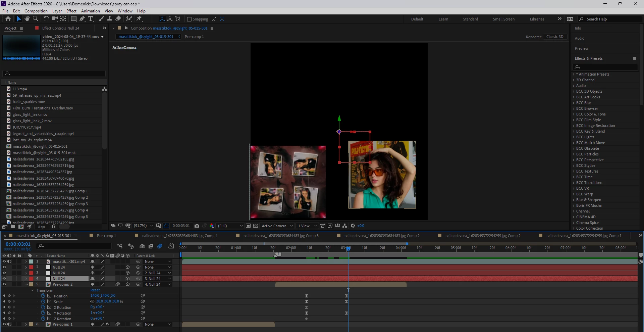Open the Layer menu
The height and width of the screenshot is (332, 644).
click(57, 11)
